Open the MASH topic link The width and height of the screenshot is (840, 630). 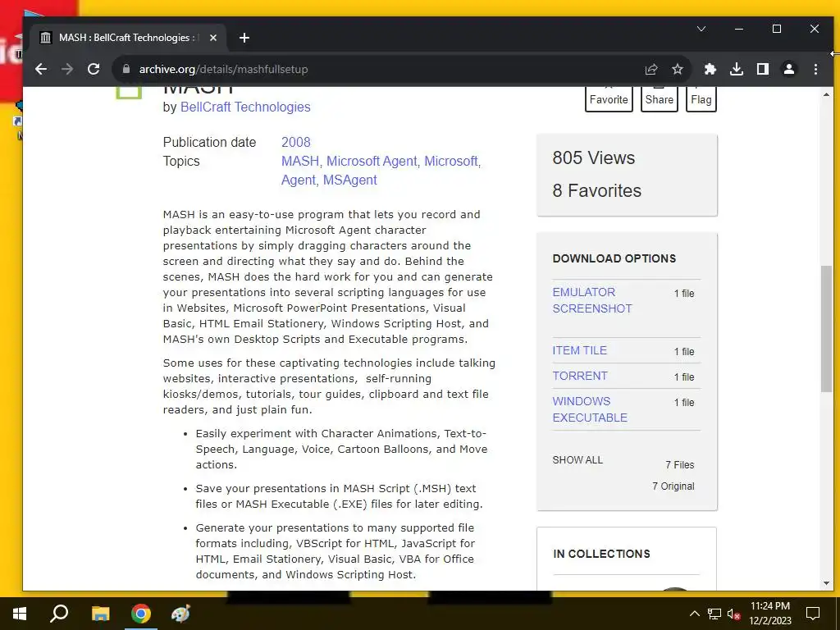click(x=300, y=161)
